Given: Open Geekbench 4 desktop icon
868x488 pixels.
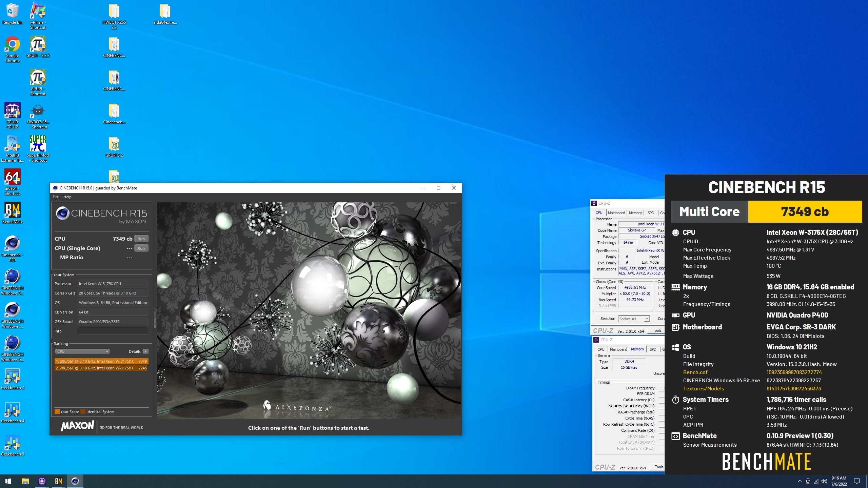Looking at the screenshot, I should pos(13,412).
